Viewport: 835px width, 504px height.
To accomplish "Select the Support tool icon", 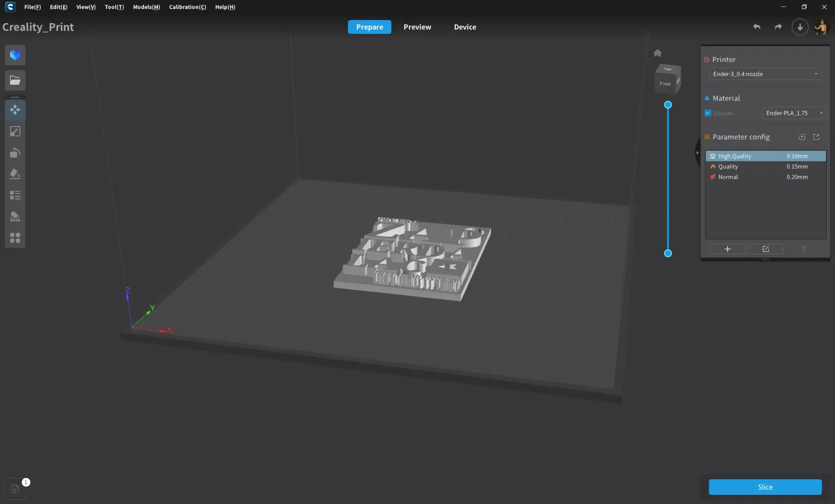I will (15, 216).
